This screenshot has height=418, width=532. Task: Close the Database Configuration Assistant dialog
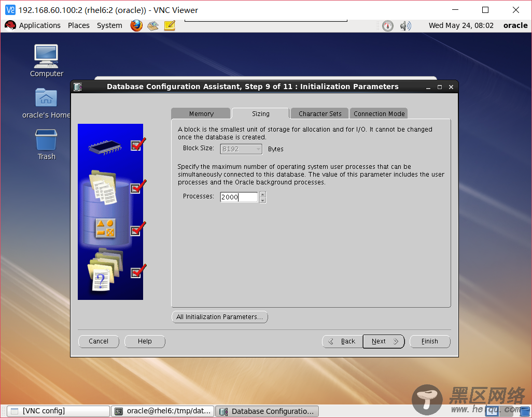[x=451, y=87]
